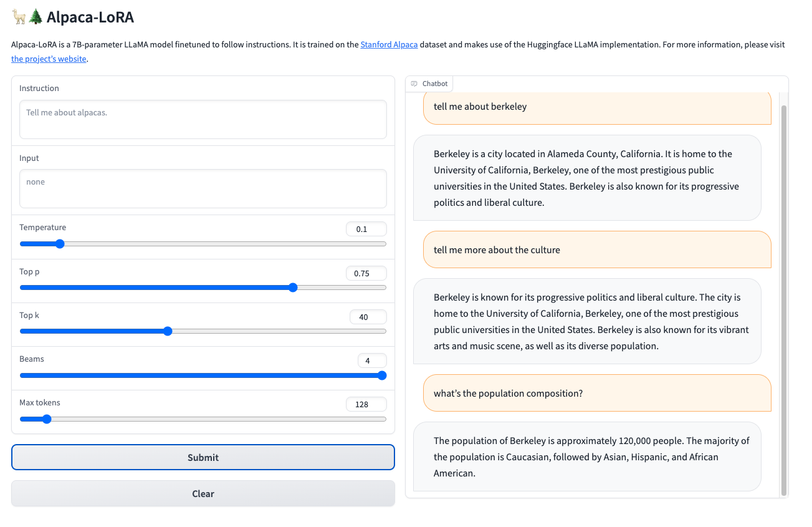
Task: Click the Beams slider handle
Action: [382, 375]
